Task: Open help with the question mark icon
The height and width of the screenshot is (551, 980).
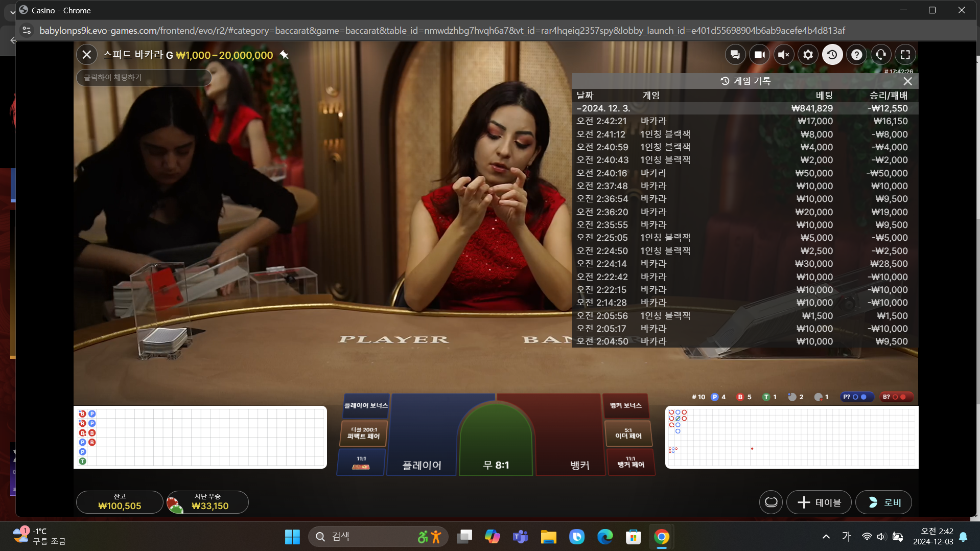Action: tap(857, 55)
